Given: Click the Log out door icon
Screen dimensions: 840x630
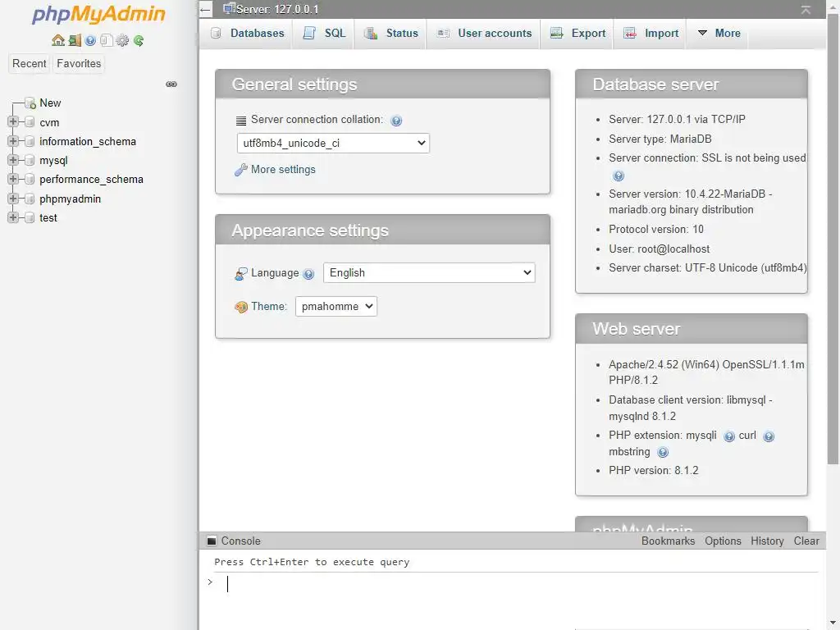Looking at the screenshot, I should (75, 40).
